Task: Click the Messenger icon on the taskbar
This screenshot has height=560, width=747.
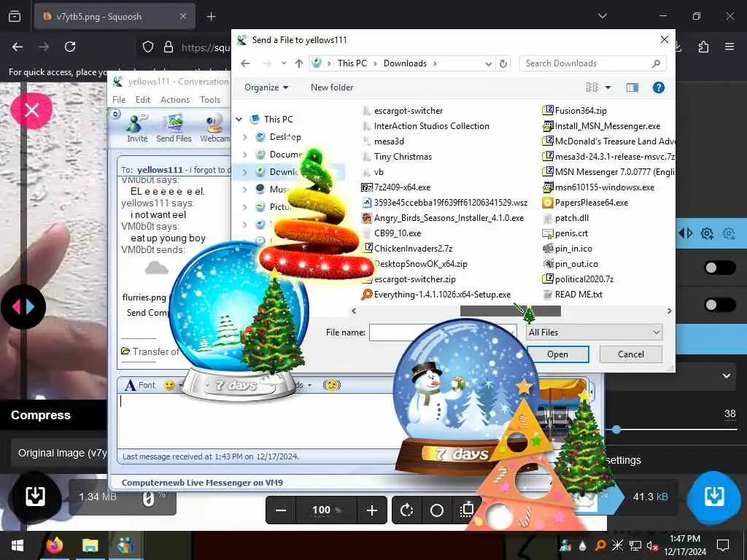Action: [x=125, y=545]
